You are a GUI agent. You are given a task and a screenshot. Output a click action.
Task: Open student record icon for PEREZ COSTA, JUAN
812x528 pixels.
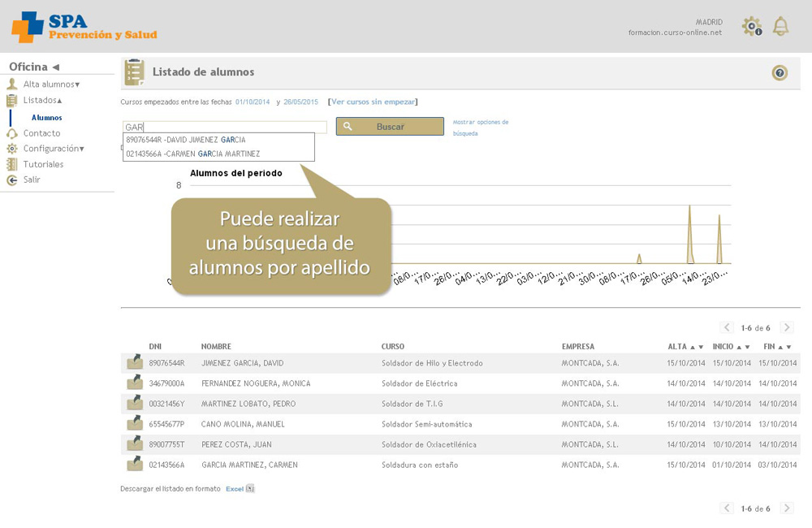tap(135, 443)
